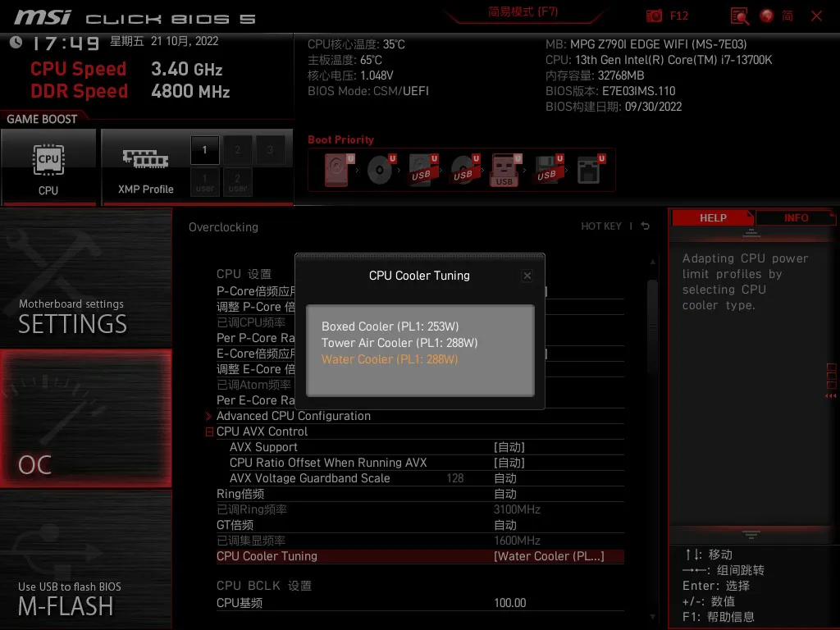Edit the CPU基频 value 100.00
840x630 pixels.
click(x=510, y=603)
